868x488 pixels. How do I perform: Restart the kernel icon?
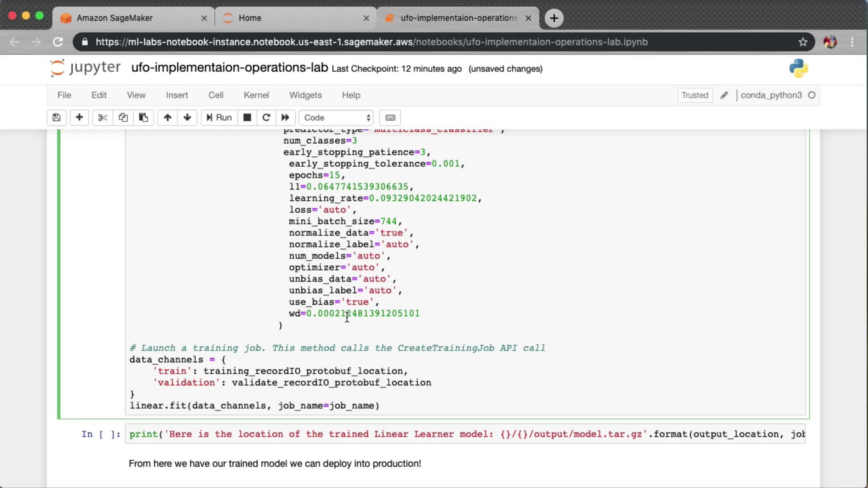tap(266, 117)
